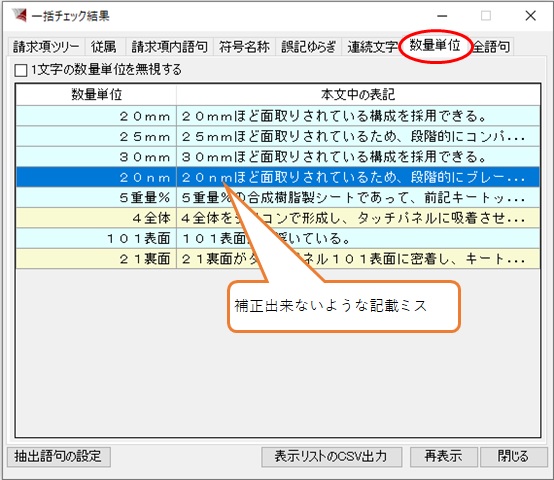Switch to the 連続文字 tab
Image resolution: width=554 pixels, height=480 pixels.
point(372,47)
